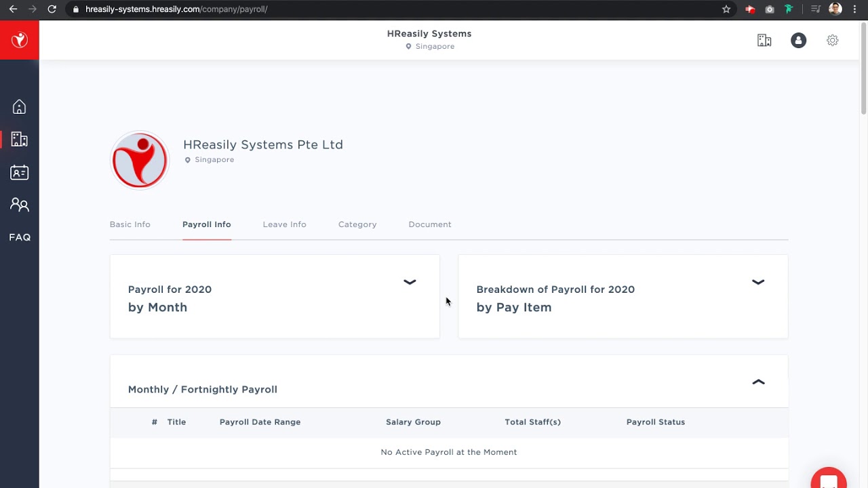Open the Document tab
Viewport: 868px width, 488px height.
point(430,224)
